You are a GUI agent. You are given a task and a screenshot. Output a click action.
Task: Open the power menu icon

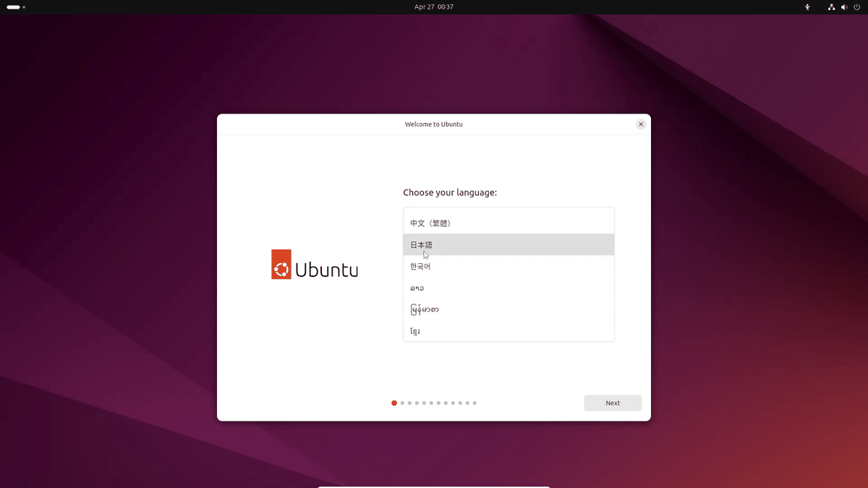pos(856,7)
